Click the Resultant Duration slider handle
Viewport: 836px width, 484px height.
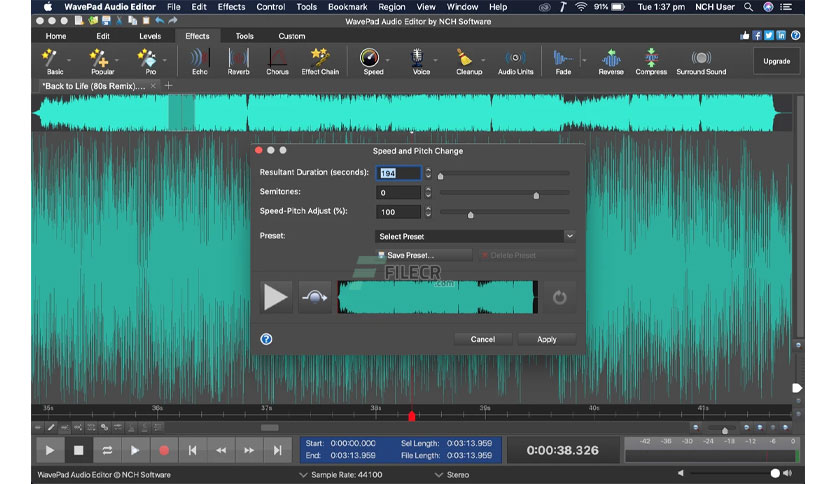pyautogui.click(x=440, y=176)
